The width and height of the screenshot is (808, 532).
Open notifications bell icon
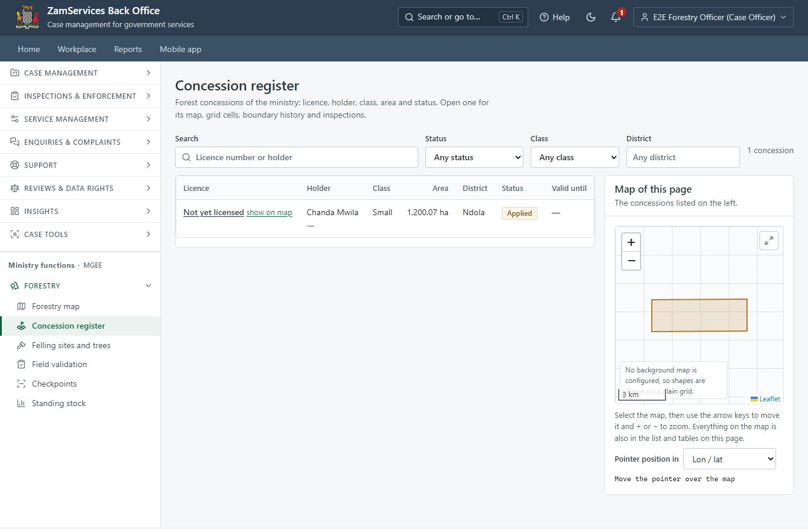click(616, 17)
